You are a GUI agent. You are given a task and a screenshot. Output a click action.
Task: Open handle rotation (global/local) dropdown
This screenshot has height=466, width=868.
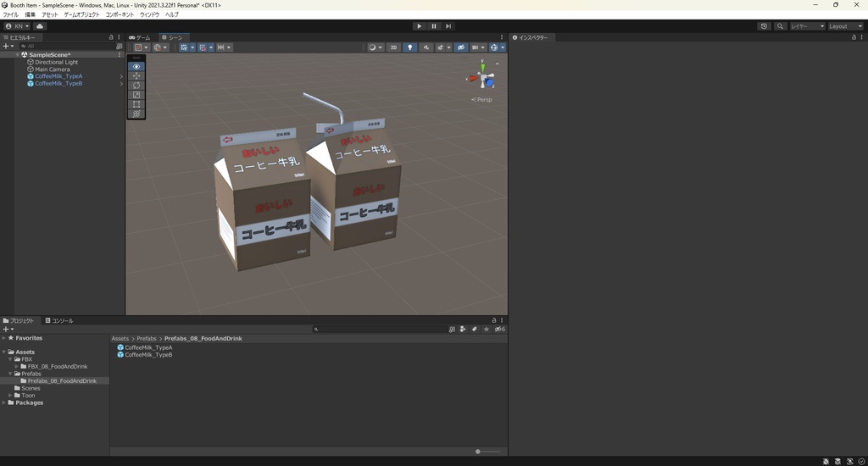pos(160,47)
